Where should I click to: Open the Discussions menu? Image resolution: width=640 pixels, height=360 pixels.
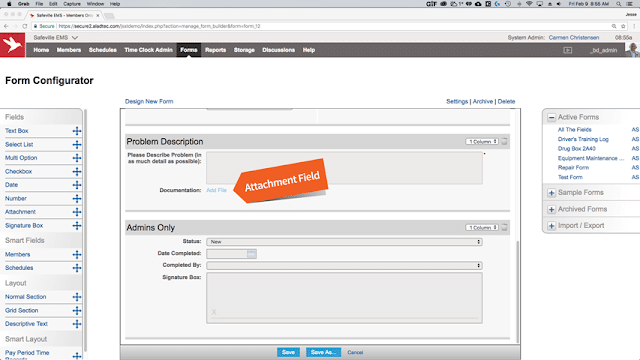[x=278, y=50]
